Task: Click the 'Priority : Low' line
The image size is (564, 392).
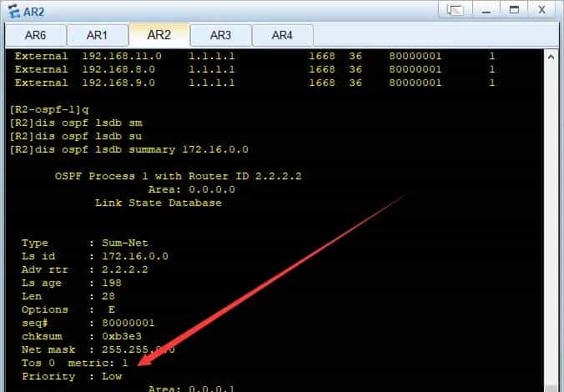Action: point(72,376)
